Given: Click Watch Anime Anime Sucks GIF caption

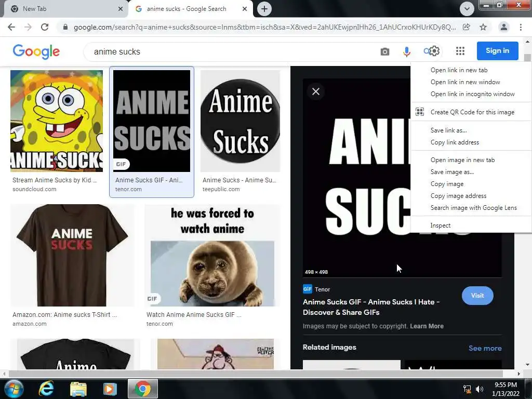Looking at the screenshot, I should 194,315.
